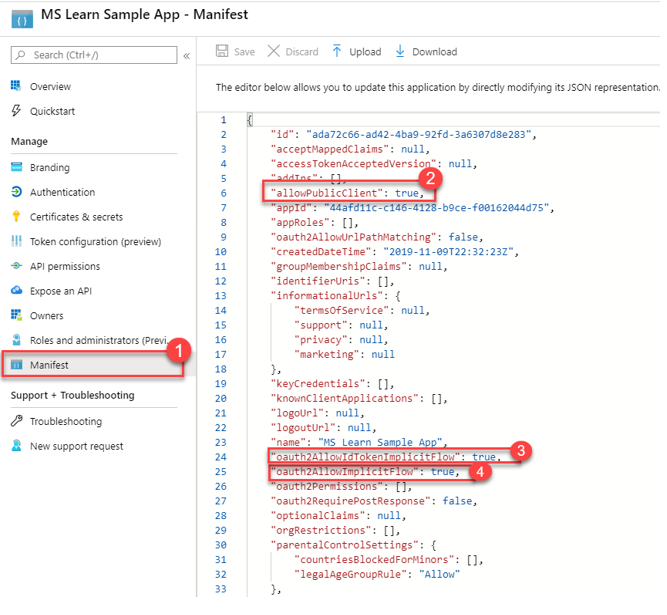The height and width of the screenshot is (615, 667).
Task: Click the Manifest icon in the sidebar
Action: pyautogui.click(x=16, y=364)
